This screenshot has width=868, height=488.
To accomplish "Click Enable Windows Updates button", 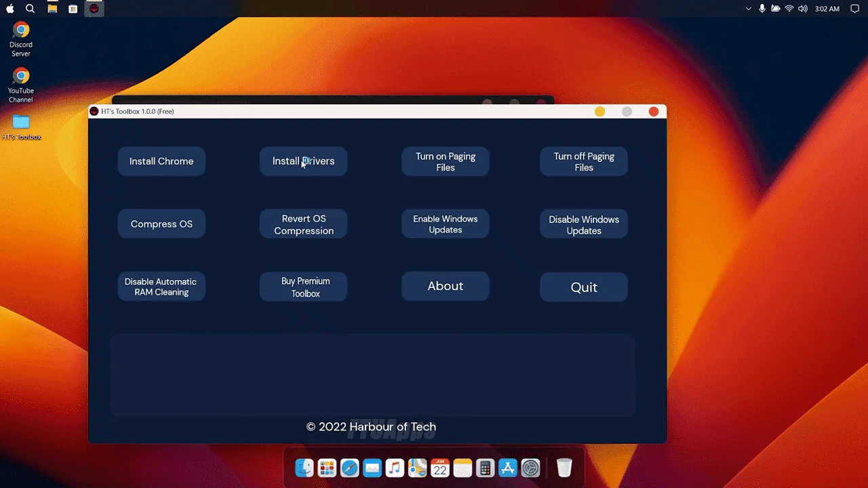I will pyautogui.click(x=446, y=224).
